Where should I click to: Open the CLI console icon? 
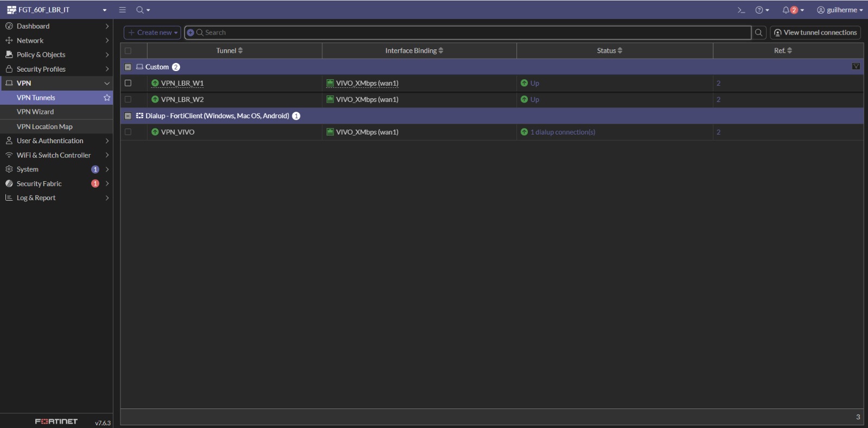(741, 10)
